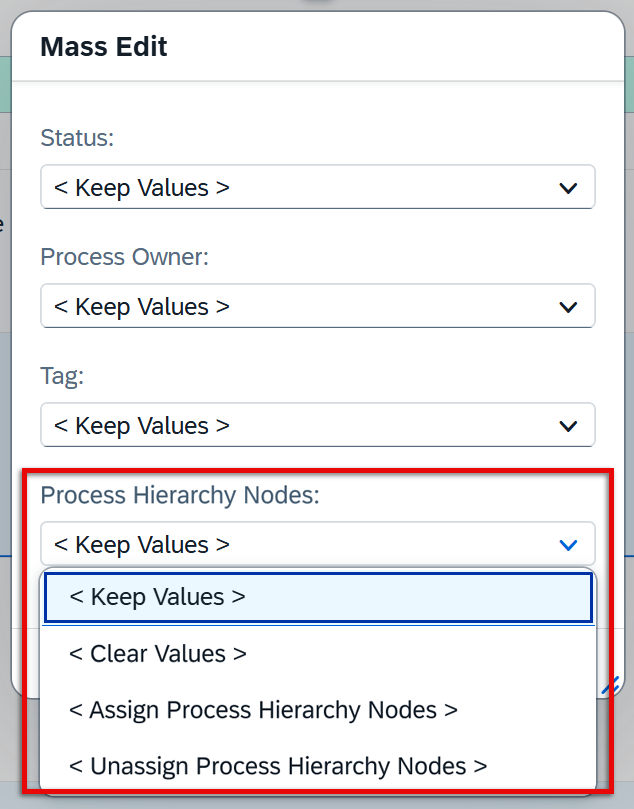Collapse the Process Hierarchy Nodes blue chevron
This screenshot has height=809, width=634.
[x=568, y=545]
